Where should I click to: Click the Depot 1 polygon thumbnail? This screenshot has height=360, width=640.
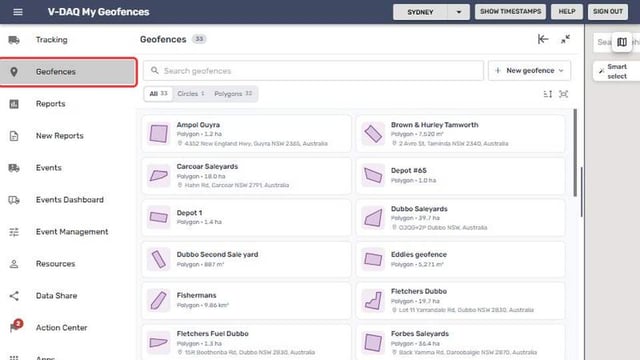pyautogui.click(x=158, y=218)
